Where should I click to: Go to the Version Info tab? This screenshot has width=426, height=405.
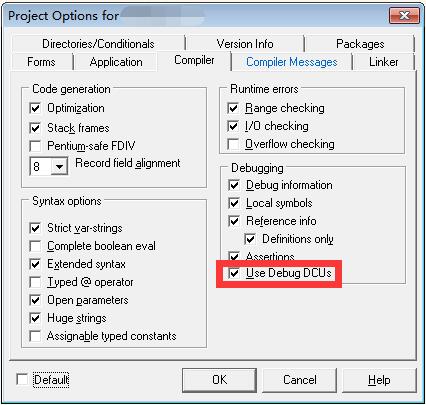245,44
